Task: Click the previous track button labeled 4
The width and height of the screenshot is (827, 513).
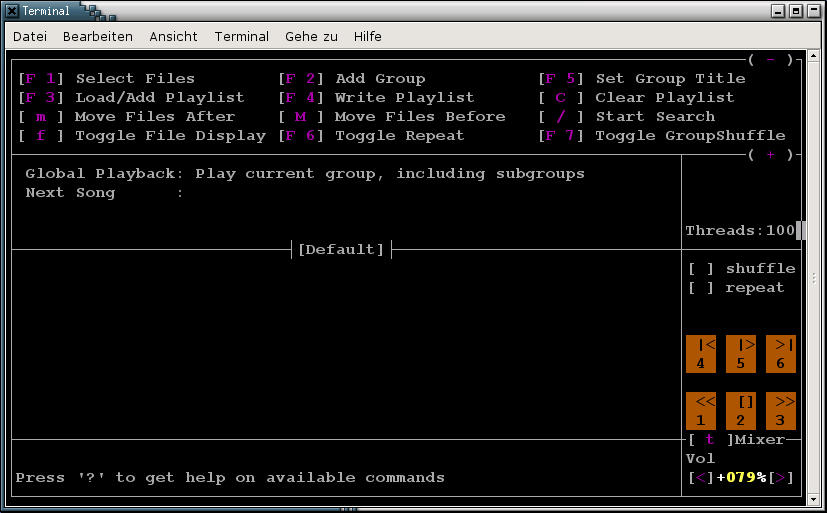Action: (700, 354)
